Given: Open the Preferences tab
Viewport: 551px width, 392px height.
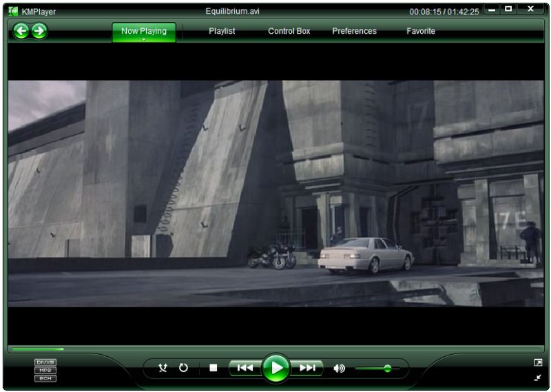Looking at the screenshot, I should tap(354, 31).
